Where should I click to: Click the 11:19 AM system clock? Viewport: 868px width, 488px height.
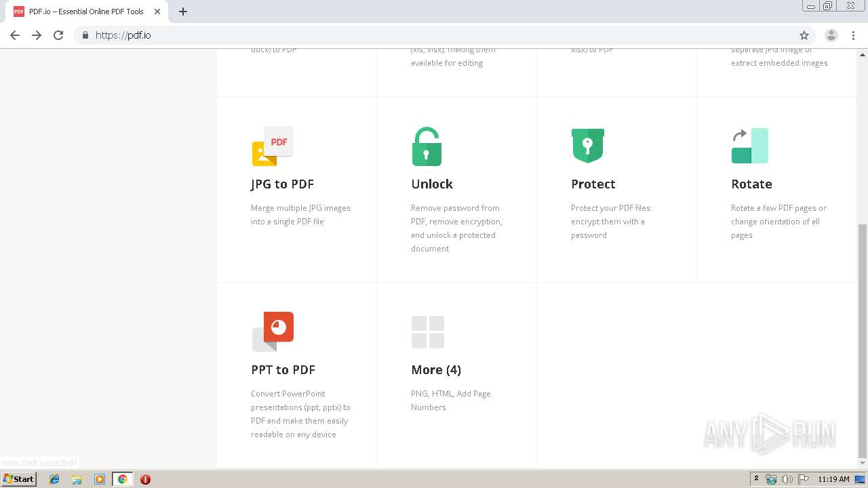pyautogui.click(x=833, y=479)
